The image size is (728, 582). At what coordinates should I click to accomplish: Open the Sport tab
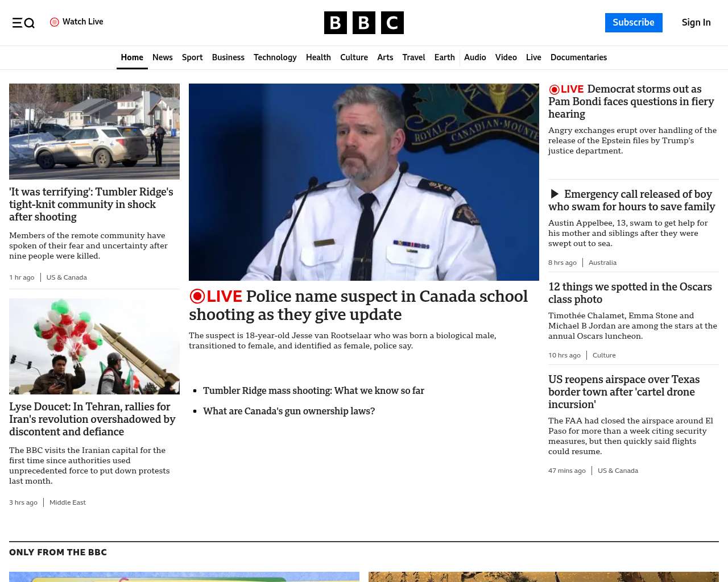[192, 57]
